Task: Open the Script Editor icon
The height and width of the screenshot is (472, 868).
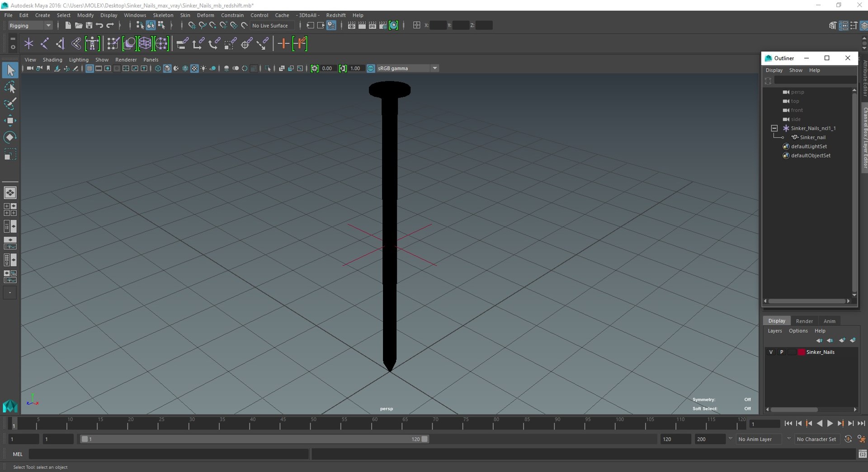Action: click(x=863, y=454)
